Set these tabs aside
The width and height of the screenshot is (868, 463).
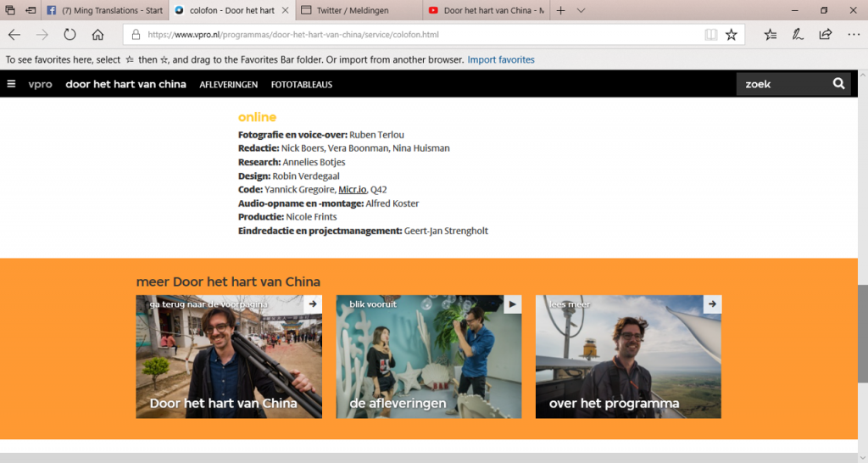click(x=31, y=10)
